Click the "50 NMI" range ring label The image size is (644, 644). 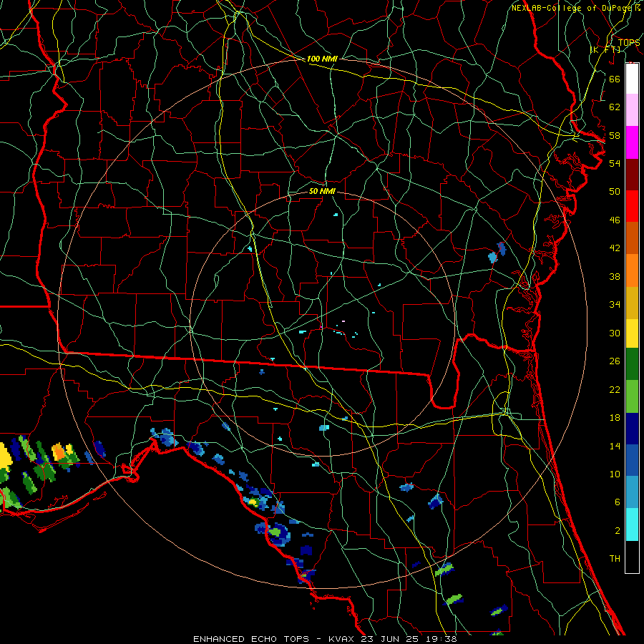tap(322, 191)
